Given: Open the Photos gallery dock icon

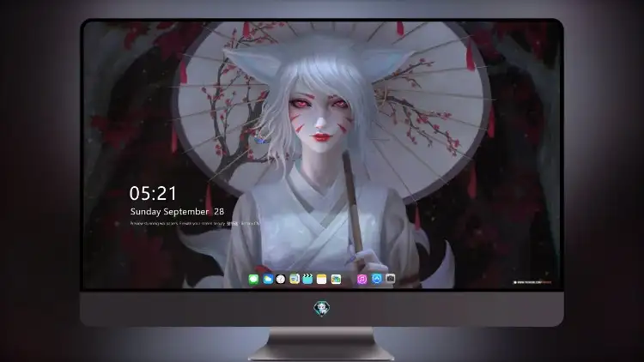Looking at the screenshot, I should point(336,280).
